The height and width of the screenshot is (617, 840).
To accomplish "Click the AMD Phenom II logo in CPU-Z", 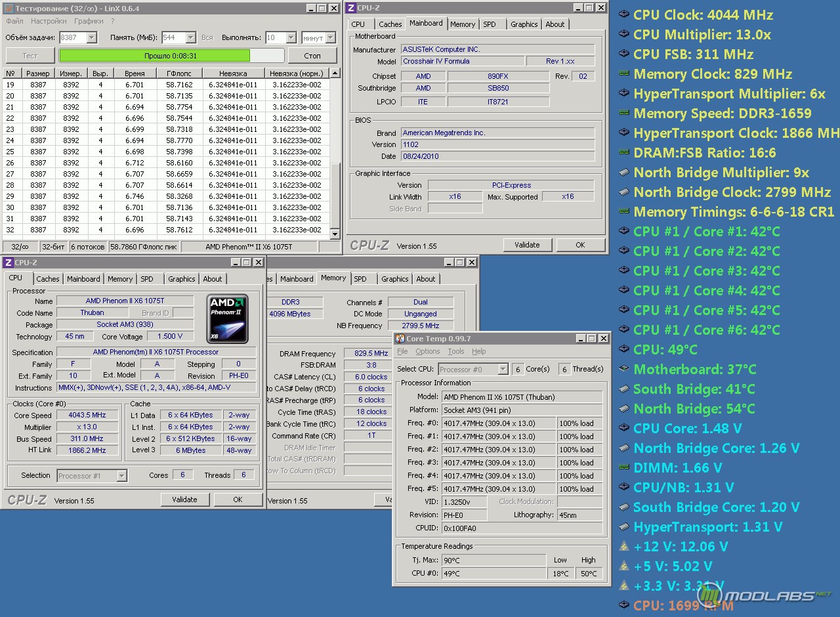I will point(227,319).
